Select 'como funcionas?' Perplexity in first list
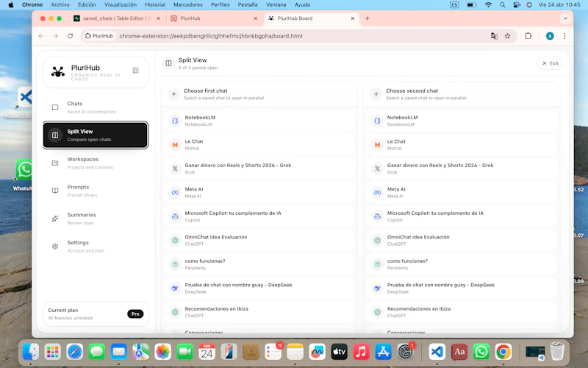Screen dimensions: 588x368 (x=259, y=264)
